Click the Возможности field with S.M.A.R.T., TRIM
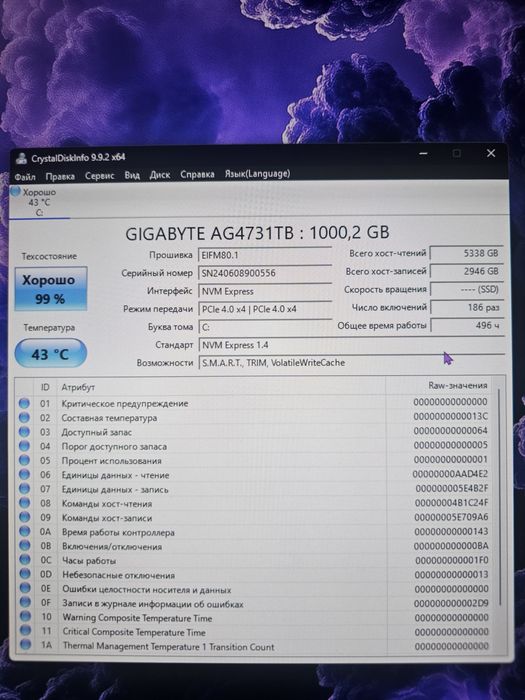The width and height of the screenshot is (525, 700). tap(351, 362)
